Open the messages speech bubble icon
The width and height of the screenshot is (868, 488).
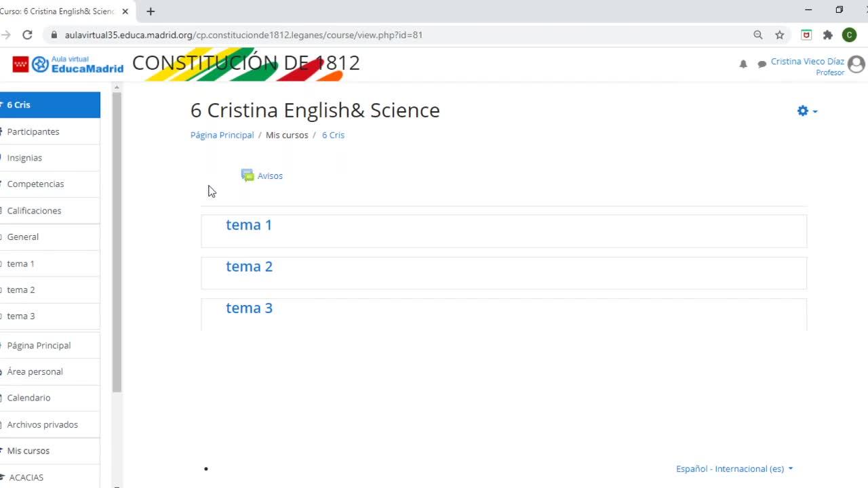(762, 64)
